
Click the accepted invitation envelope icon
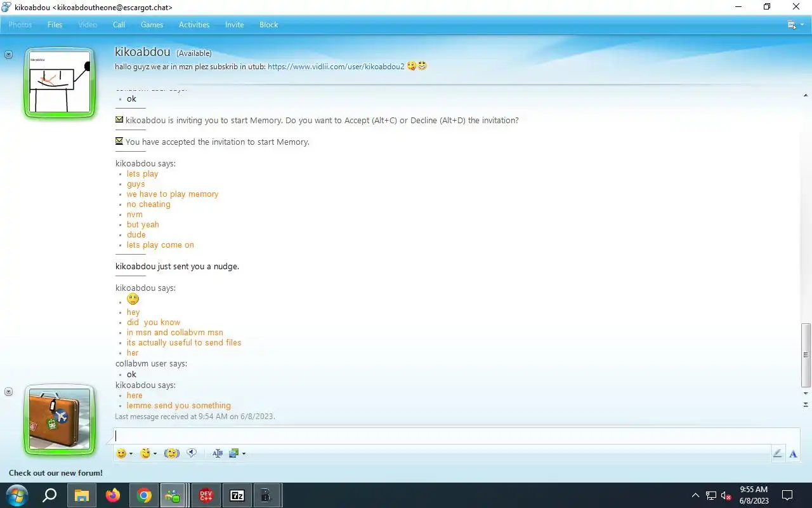click(x=119, y=142)
